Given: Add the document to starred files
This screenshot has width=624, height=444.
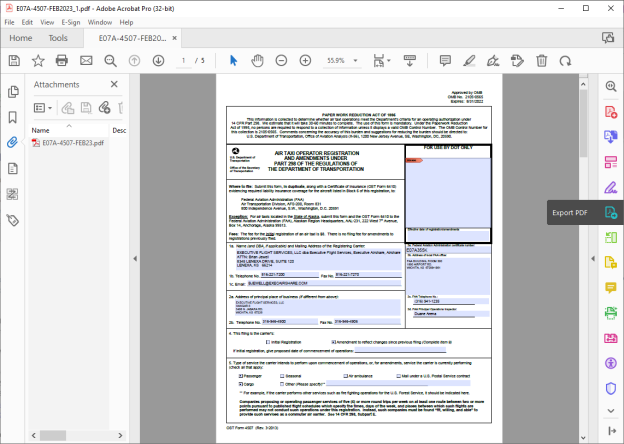Looking at the screenshot, I should click(x=38, y=60).
